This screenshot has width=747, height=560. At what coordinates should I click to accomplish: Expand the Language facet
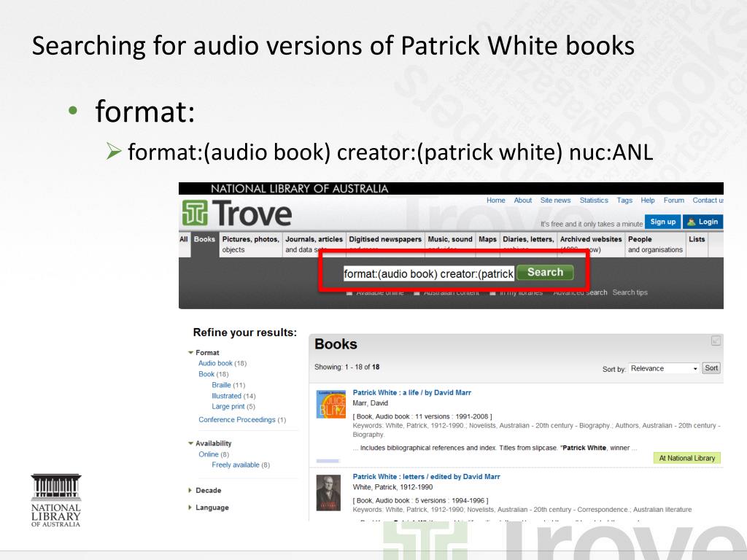click(190, 507)
